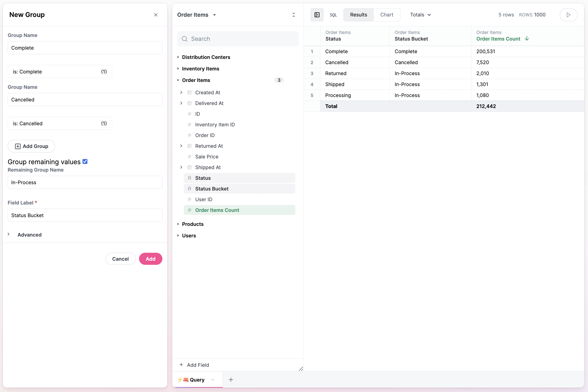The image size is (588, 392).
Task: Open the Order Items explore dropdown
Action: coord(214,15)
